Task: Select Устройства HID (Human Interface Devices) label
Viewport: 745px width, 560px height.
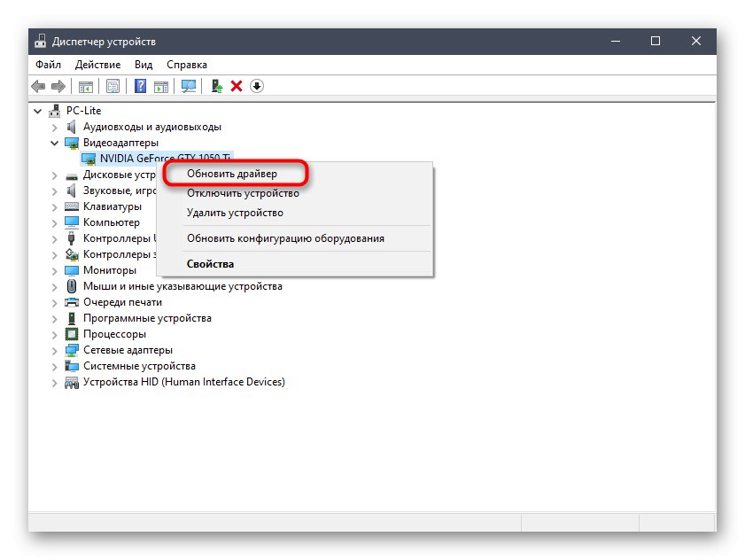Action: coord(184,382)
